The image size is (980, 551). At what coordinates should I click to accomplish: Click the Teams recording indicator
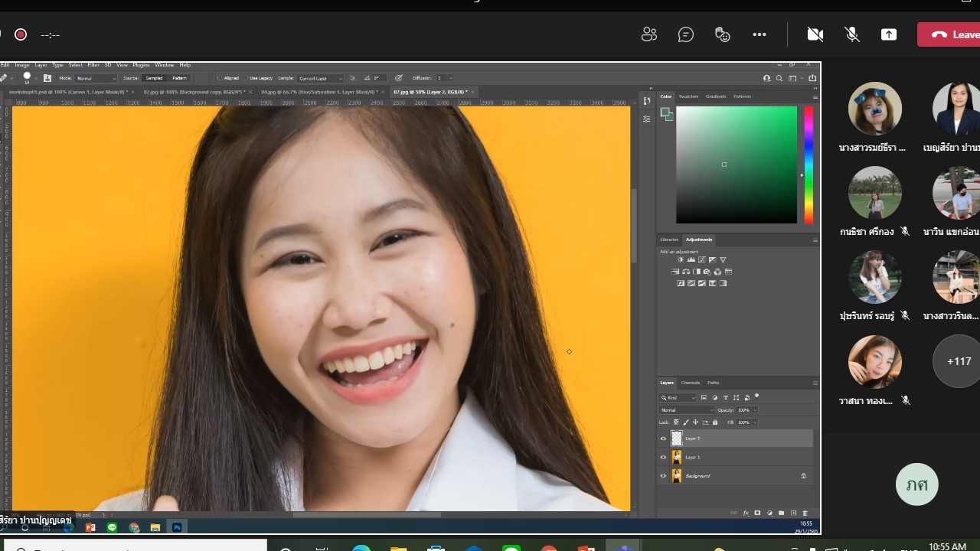[x=21, y=34]
